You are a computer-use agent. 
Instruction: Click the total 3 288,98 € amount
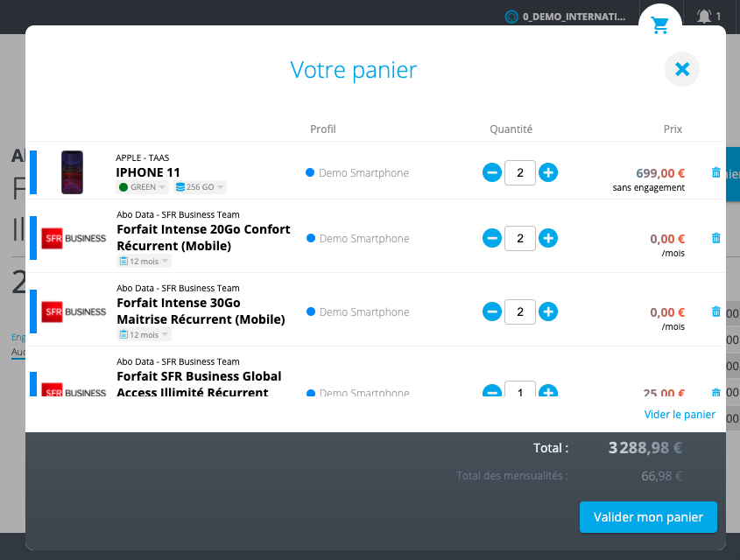(645, 448)
